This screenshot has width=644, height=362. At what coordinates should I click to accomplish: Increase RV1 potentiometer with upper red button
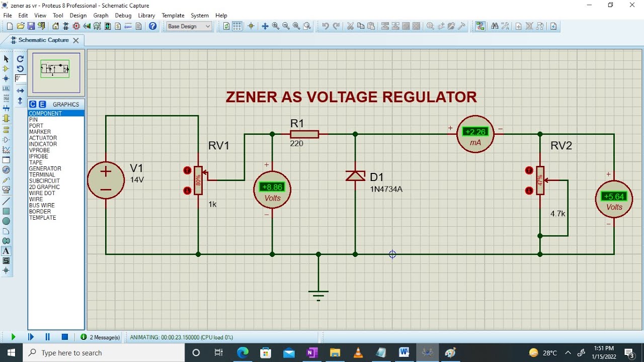click(187, 170)
